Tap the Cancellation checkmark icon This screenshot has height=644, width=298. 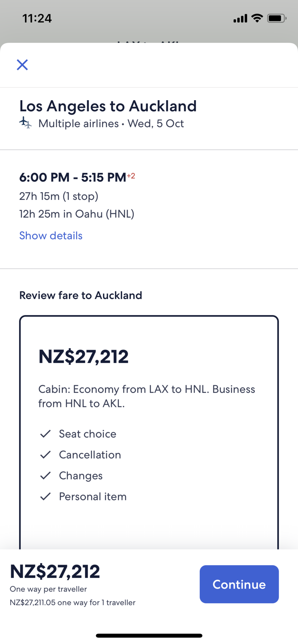point(45,455)
